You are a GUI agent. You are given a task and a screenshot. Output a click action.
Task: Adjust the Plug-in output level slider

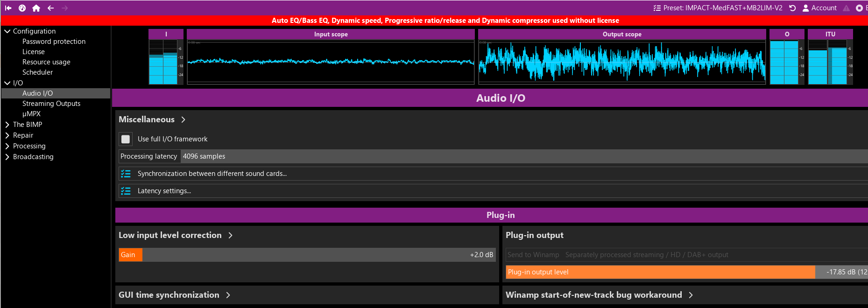(660, 272)
